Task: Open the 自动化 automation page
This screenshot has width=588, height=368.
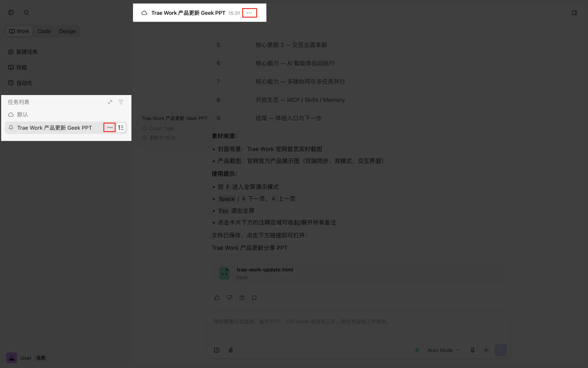Action: point(20,83)
